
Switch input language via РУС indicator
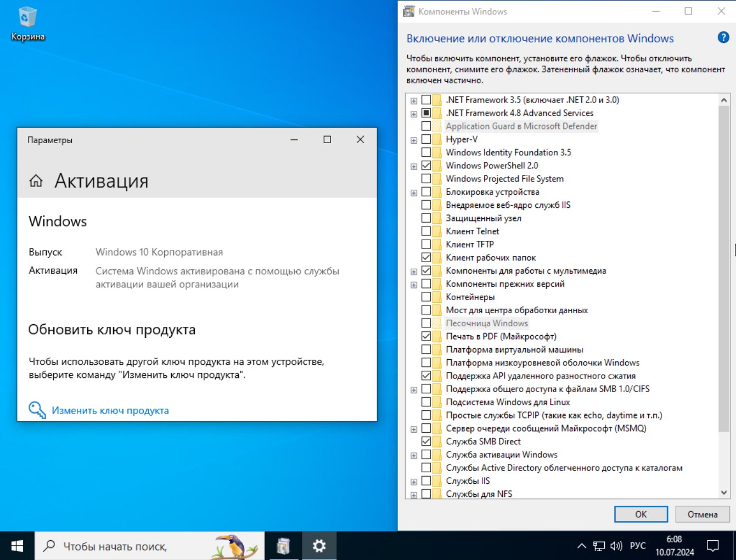click(638, 546)
